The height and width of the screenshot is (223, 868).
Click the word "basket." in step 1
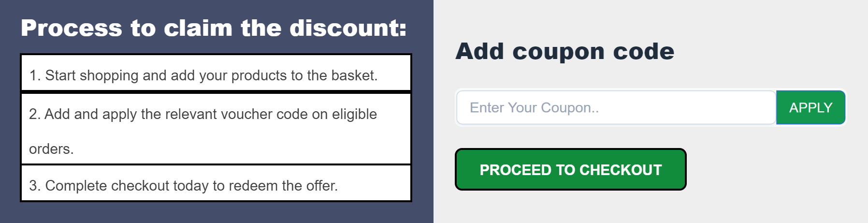tap(354, 75)
